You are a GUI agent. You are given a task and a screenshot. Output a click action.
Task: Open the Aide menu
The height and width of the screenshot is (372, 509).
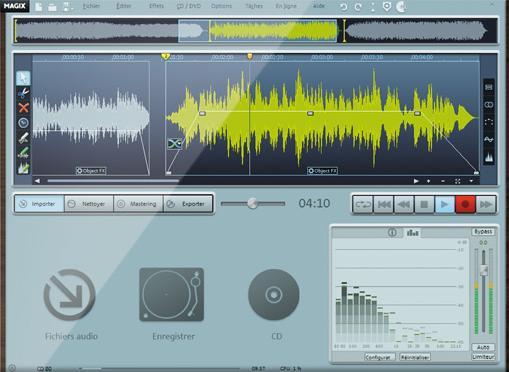click(319, 6)
